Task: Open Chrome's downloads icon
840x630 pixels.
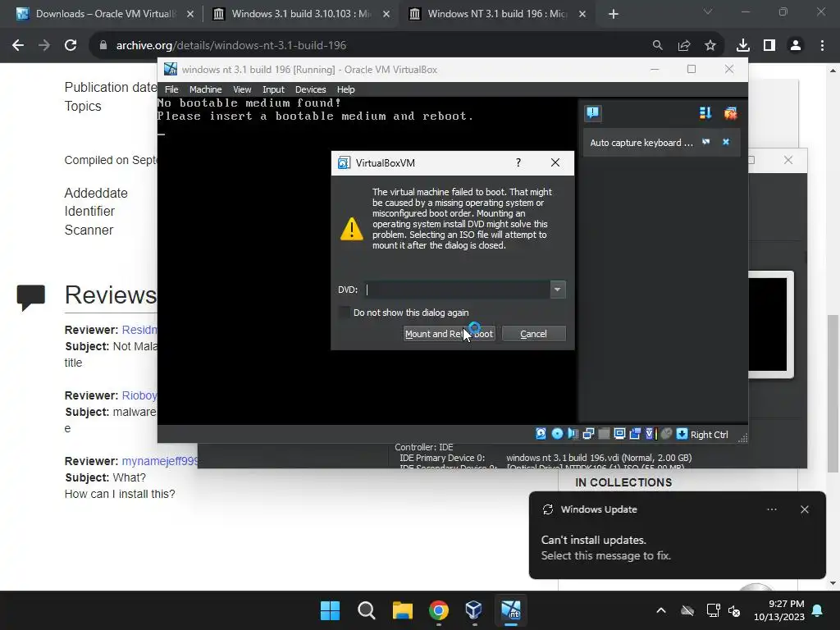Action: pyautogui.click(x=742, y=46)
